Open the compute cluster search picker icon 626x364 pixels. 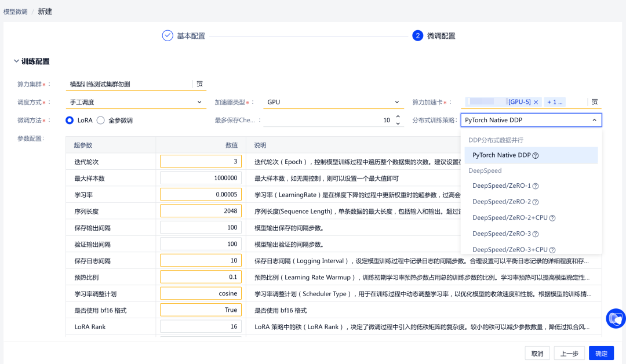[199, 84]
